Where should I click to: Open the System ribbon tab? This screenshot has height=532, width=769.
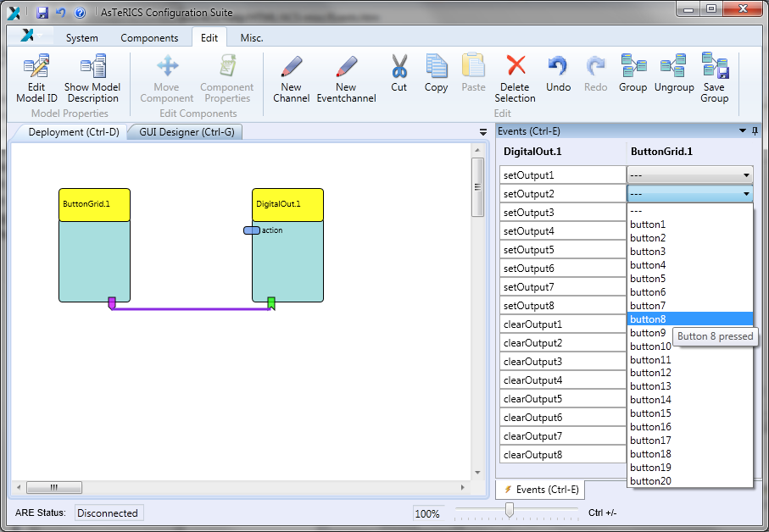coord(81,38)
